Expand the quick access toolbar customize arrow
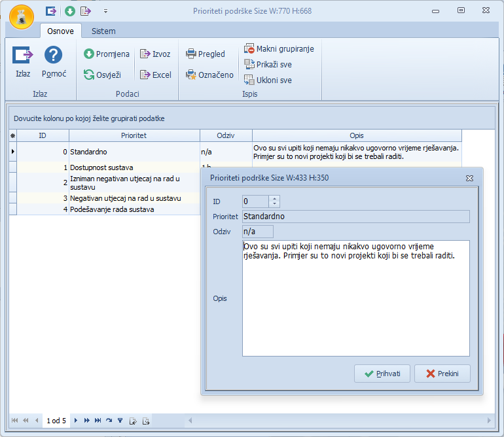Image resolution: width=504 pixels, height=437 pixels. 105,11
